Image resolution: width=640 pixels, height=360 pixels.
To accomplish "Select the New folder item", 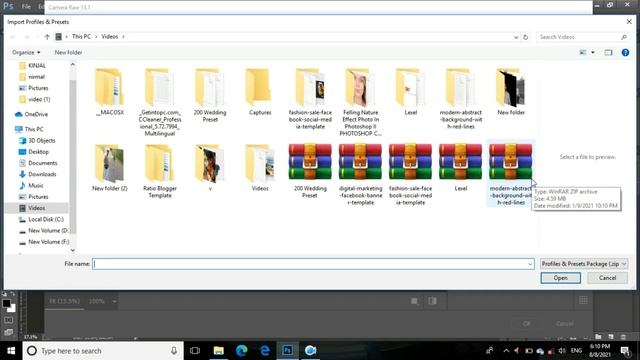I will [x=511, y=92].
